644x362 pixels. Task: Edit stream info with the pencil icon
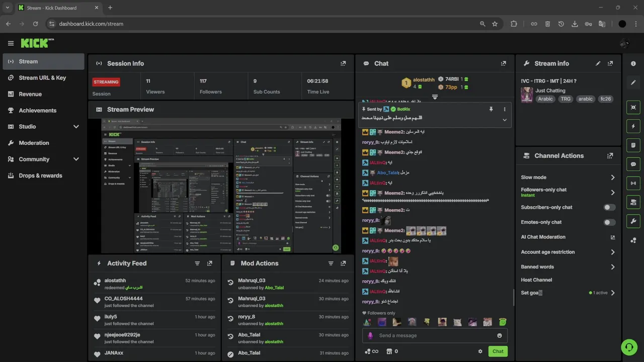(x=598, y=63)
